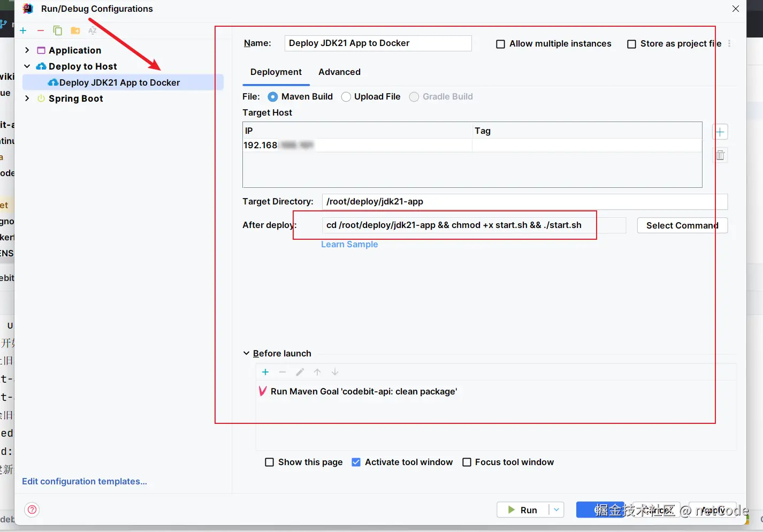
Task: Click the After deploy command field
Action: (474, 225)
